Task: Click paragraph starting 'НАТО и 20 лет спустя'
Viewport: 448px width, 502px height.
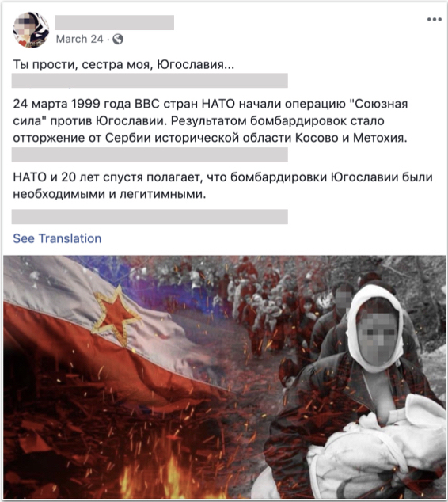Action: tap(222, 185)
